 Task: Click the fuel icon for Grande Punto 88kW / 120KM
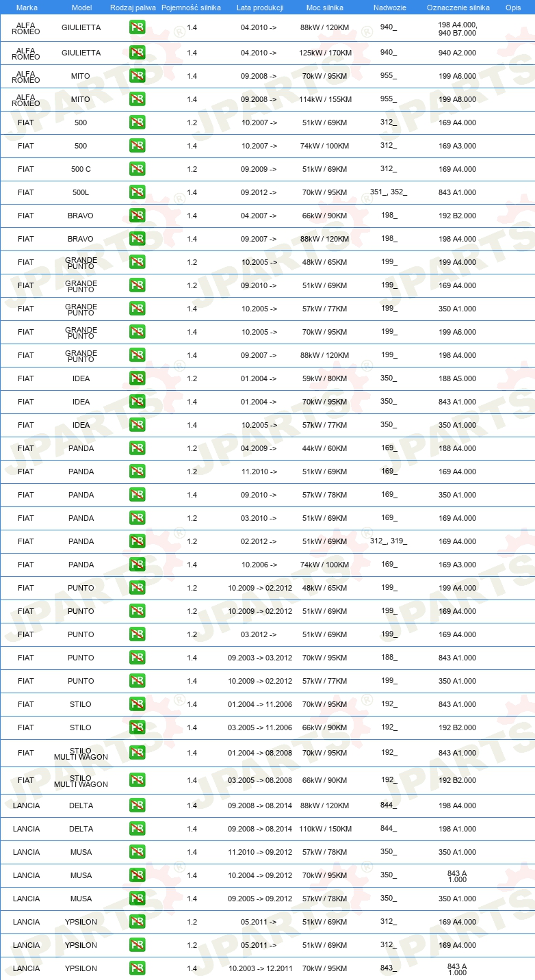coord(138,355)
